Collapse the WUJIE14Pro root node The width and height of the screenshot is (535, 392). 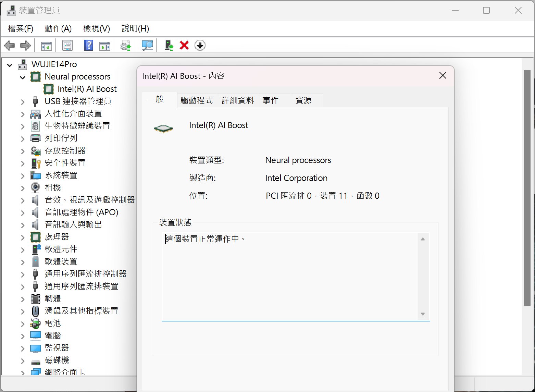[x=10, y=65]
